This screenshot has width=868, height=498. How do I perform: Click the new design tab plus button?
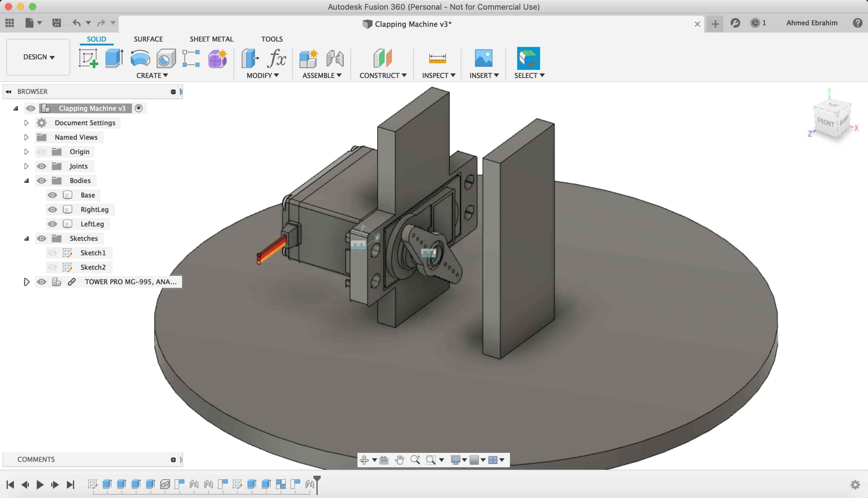click(715, 23)
